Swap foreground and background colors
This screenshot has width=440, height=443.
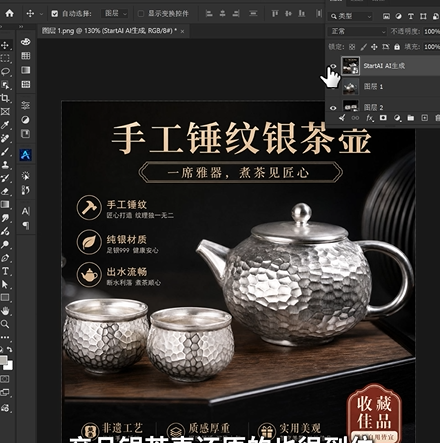(x=10, y=350)
